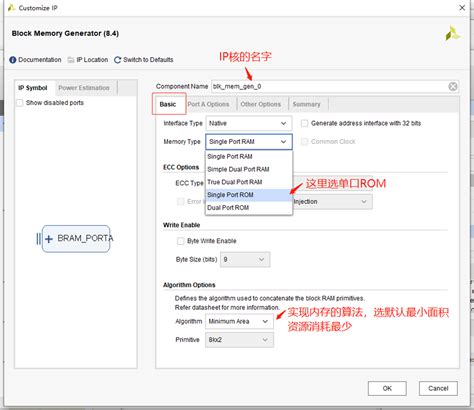Clear the Component Name field with X icon
The height and width of the screenshot is (410, 474).
pos(453,87)
